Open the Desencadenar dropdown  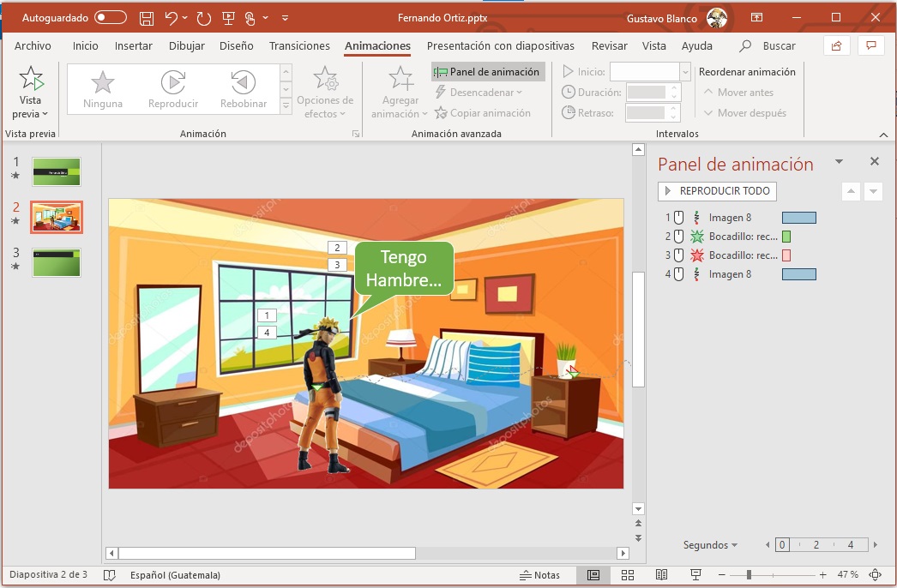click(479, 92)
